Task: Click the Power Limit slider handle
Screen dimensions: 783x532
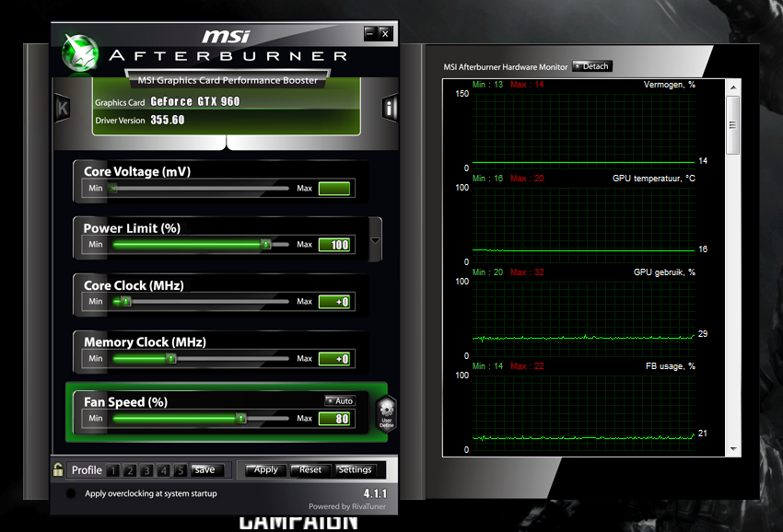Action: tap(266, 245)
